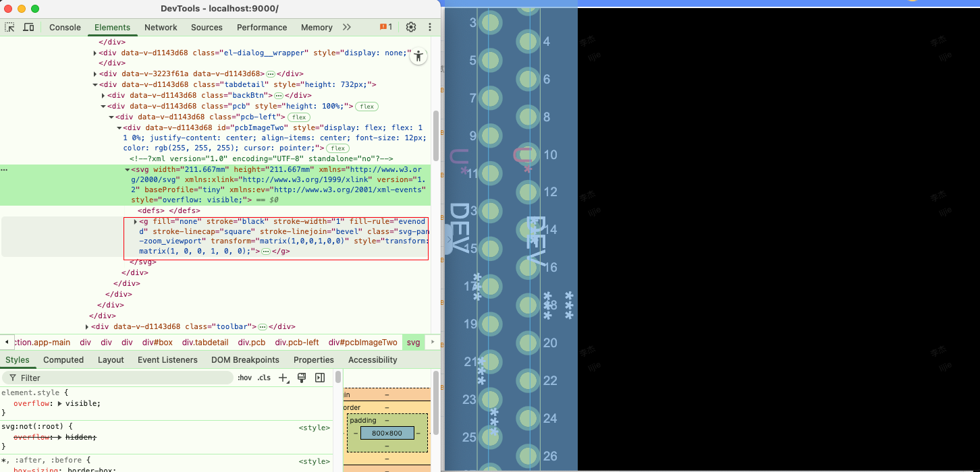Image resolution: width=980 pixels, height=472 pixels.
Task: Click the ellipsis in the backBtn row
Action: pyautogui.click(x=278, y=95)
